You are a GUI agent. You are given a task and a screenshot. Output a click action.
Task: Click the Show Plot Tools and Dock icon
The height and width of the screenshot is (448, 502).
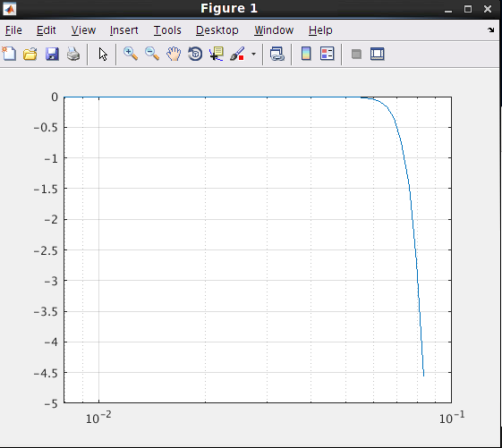pos(378,54)
